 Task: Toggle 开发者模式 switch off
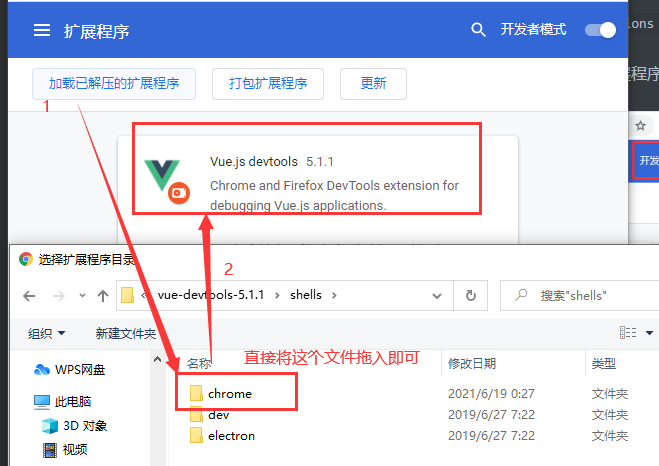click(x=601, y=30)
